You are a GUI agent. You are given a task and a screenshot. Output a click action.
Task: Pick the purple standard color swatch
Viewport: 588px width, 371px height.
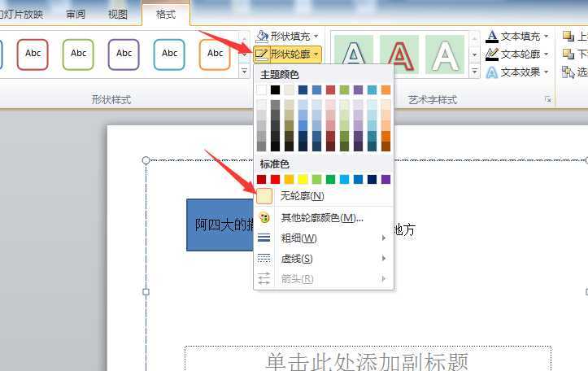pyautogui.click(x=385, y=179)
